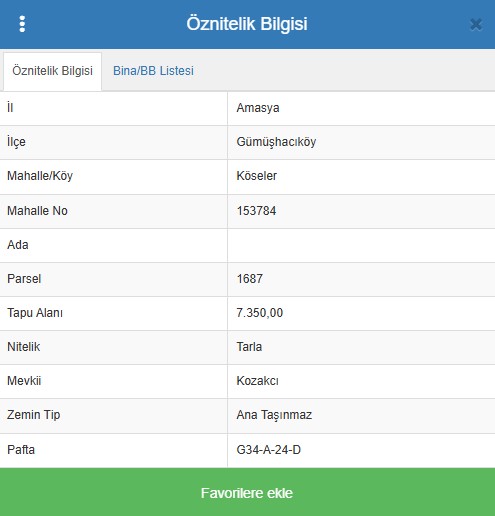The width and height of the screenshot is (495, 516).
Task: Click the Zemin Tip label
Action: [x=33, y=415]
